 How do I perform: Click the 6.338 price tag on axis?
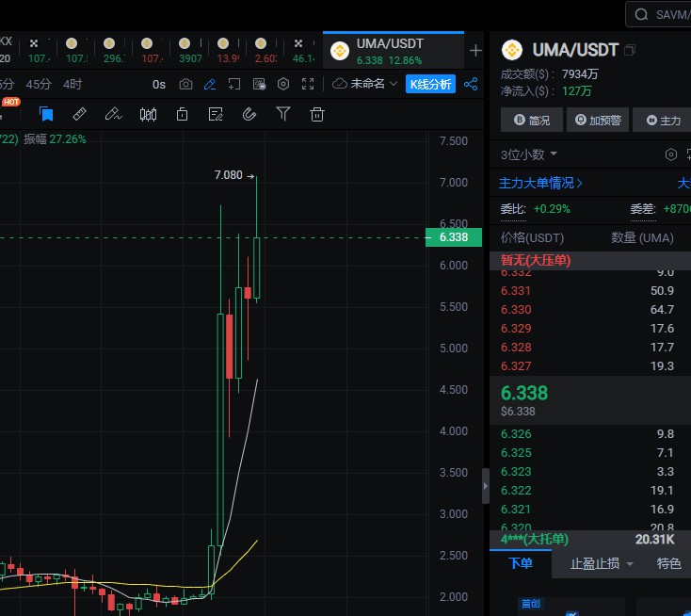pyautogui.click(x=454, y=237)
